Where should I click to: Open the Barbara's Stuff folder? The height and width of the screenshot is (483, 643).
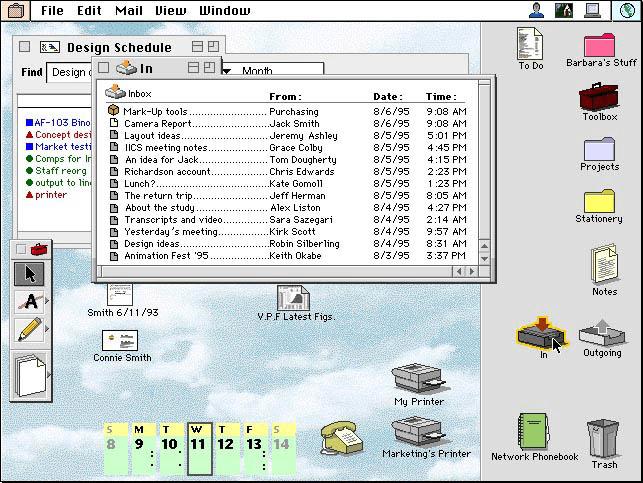coord(600,45)
